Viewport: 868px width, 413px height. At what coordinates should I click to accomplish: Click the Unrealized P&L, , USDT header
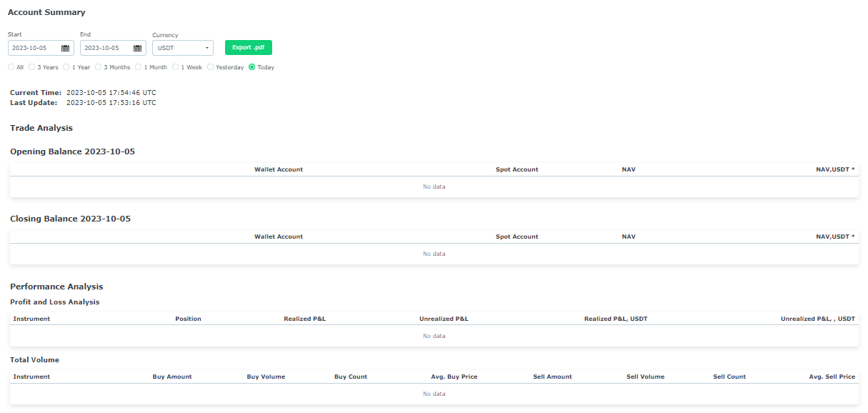click(x=818, y=319)
